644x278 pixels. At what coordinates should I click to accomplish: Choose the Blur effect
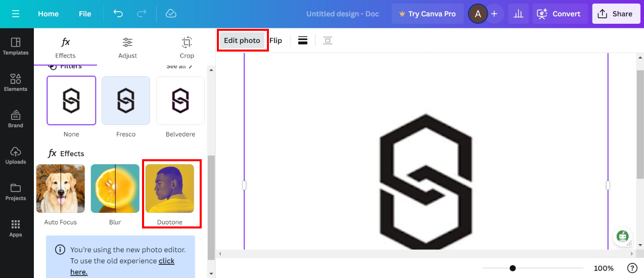pyautogui.click(x=115, y=189)
